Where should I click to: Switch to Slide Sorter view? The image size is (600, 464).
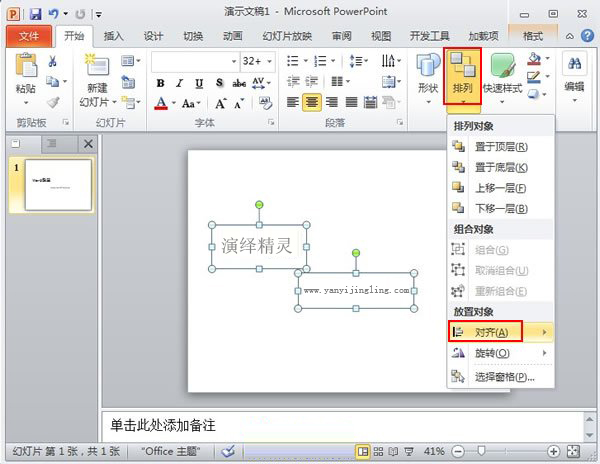point(378,452)
